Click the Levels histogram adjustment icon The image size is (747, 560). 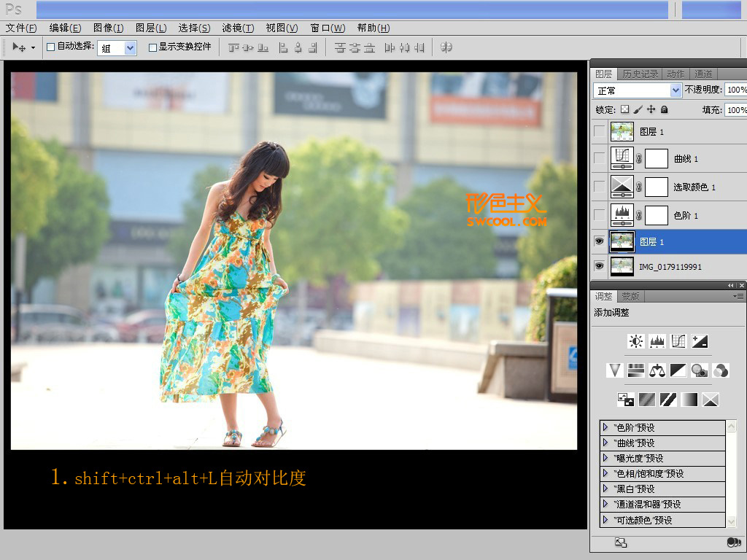[x=657, y=341]
